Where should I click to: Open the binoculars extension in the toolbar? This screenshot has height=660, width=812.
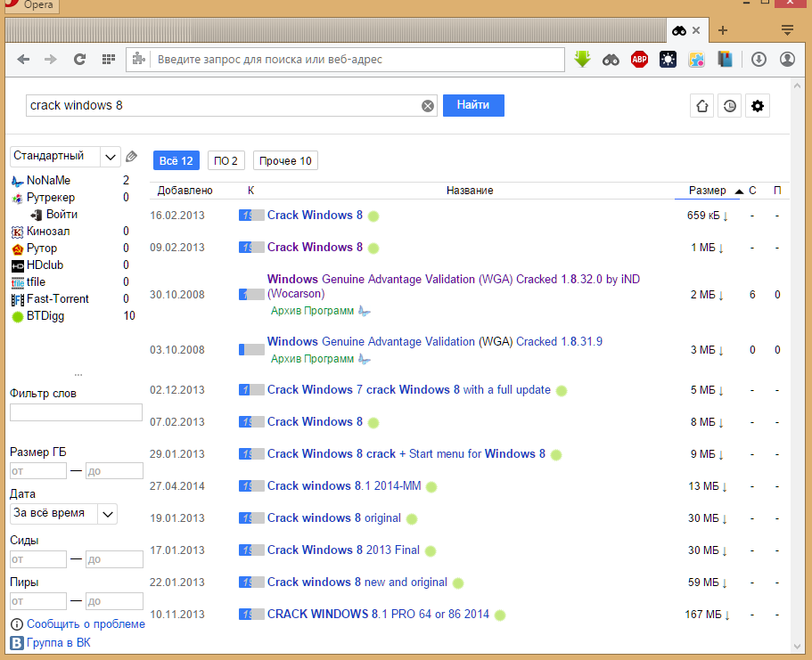pyautogui.click(x=611, y=60)
